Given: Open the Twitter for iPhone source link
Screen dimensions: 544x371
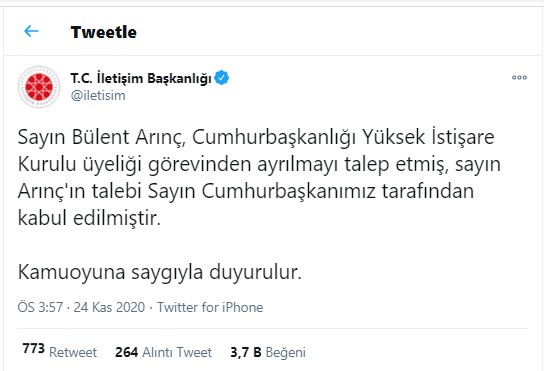Looking at the screenshot, I should click(x=210, y=307).
